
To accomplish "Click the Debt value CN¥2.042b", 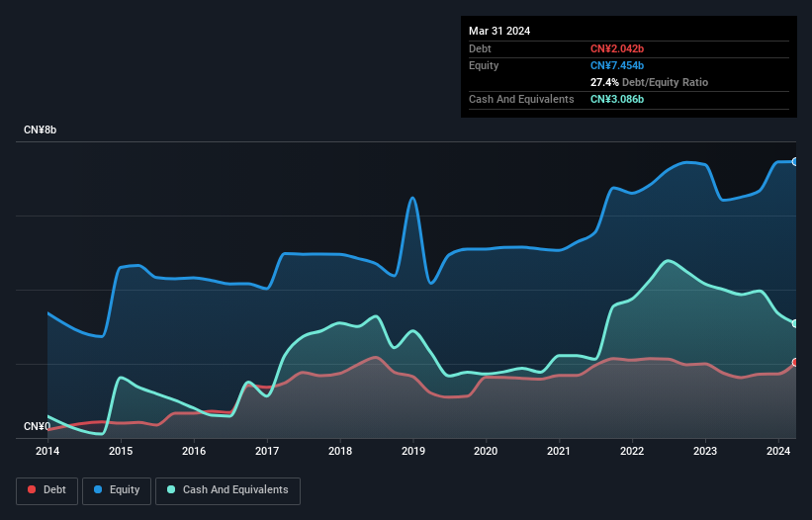I will point(617,48).
